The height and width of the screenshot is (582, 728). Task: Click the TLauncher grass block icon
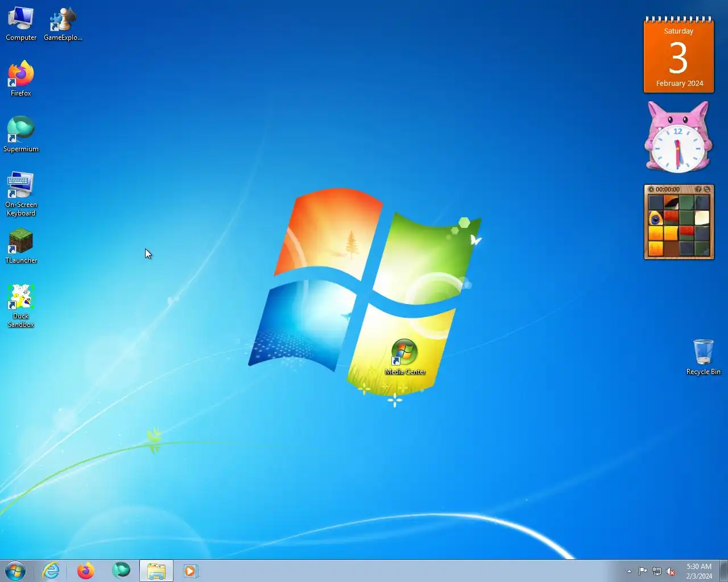[x=21, y=246]
